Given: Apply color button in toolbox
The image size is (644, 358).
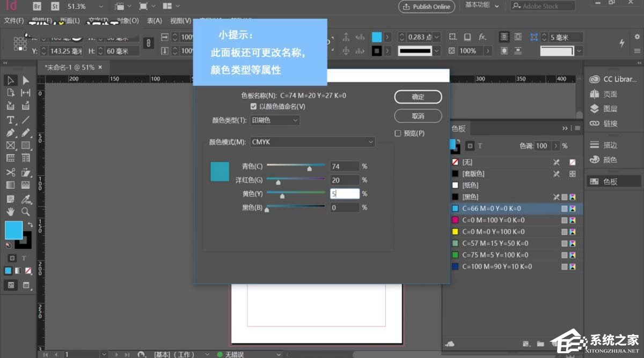Looking at the screenshot, I should click(x=8, y=271).
